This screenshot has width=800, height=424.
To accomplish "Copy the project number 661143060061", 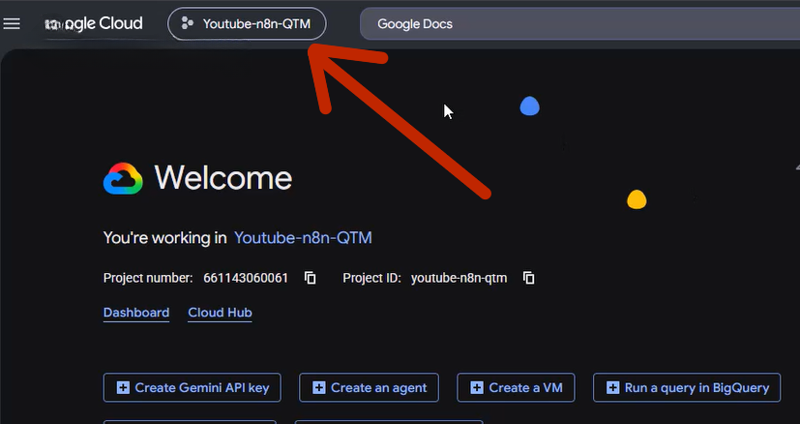I will pyautogui.click(x=310, y=278).
